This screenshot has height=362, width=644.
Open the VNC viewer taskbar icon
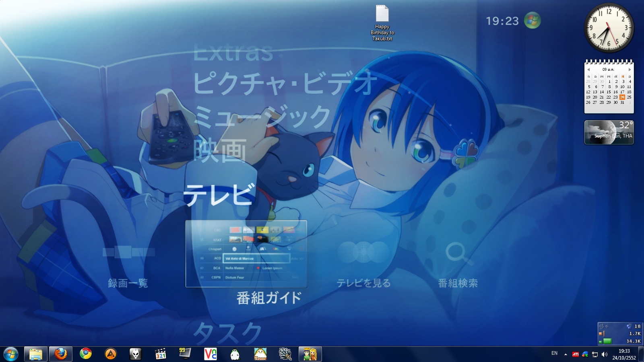point(210,354)
